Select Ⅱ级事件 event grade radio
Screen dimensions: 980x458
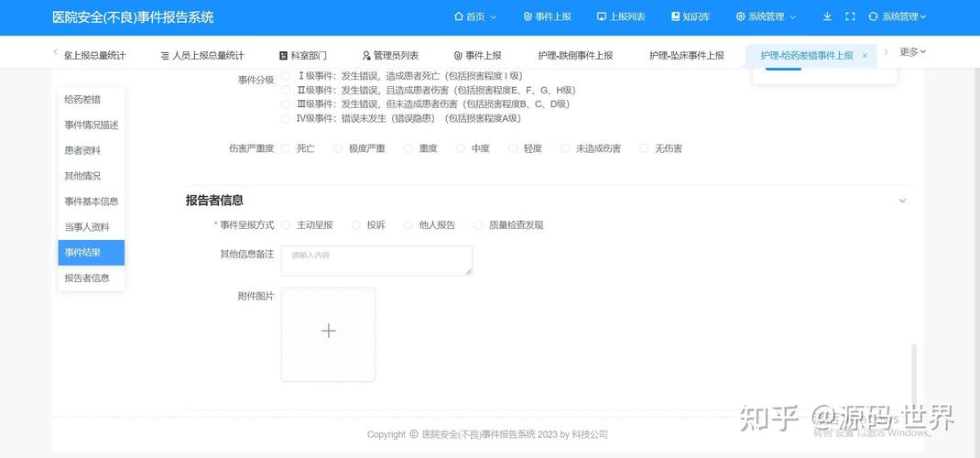tap(286, 90)
